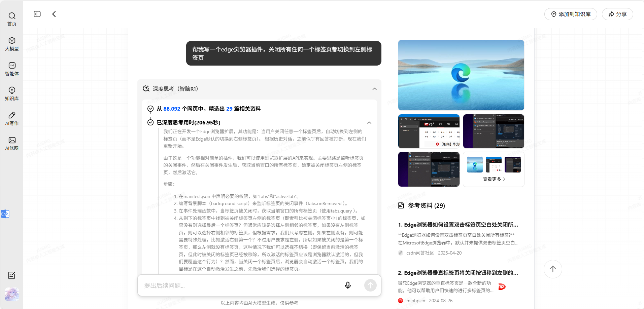Collapse the 深度思考（智脑R1）panel
Viewport: 644px width, 309px height.
(x=375, y=89)
